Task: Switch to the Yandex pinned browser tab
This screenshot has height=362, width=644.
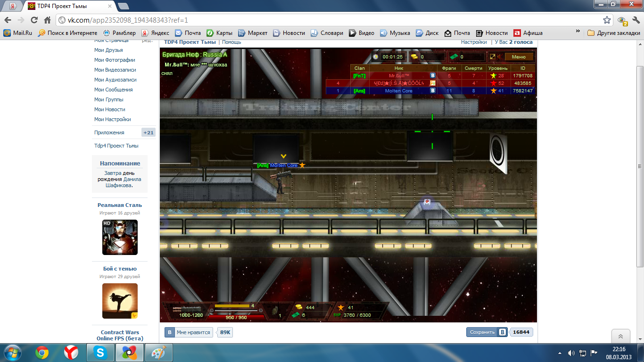Action: pyautogui.click(x=13, y=6)
